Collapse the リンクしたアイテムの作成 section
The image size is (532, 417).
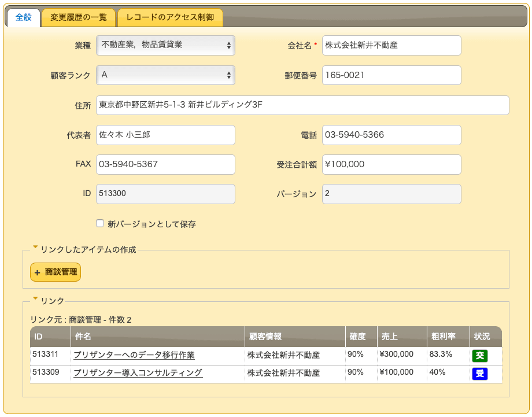pyautogui.click(x=85, y=249)
